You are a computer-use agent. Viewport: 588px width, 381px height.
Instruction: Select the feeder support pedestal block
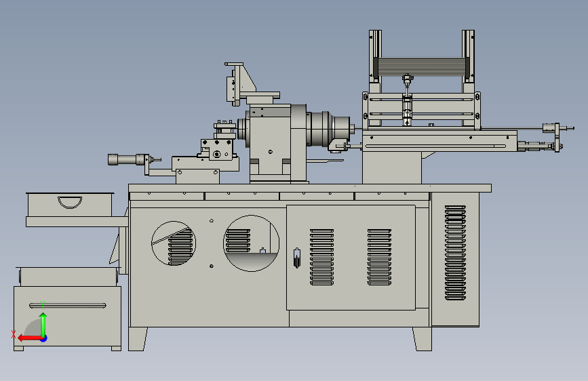pos(392,167)
